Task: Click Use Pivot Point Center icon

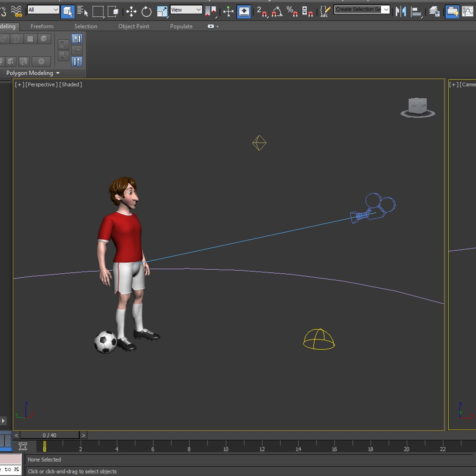Action: click(x=211, y=11)
